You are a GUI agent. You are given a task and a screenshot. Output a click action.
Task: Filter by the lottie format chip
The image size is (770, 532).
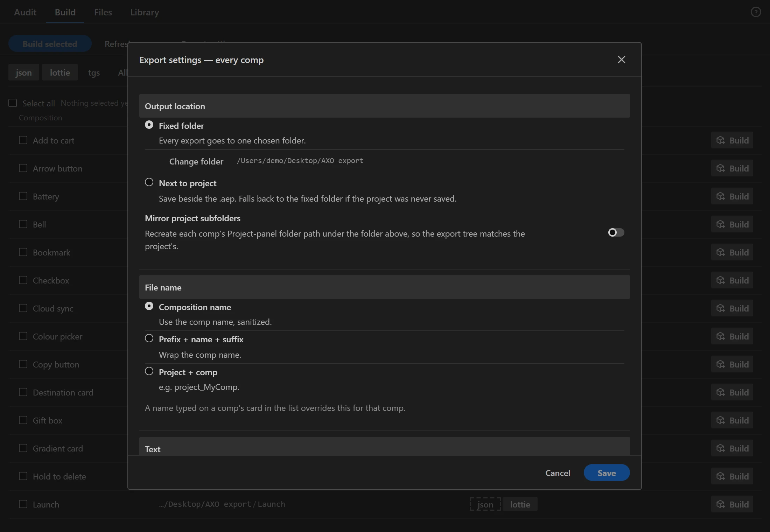(x=60, y=72)
